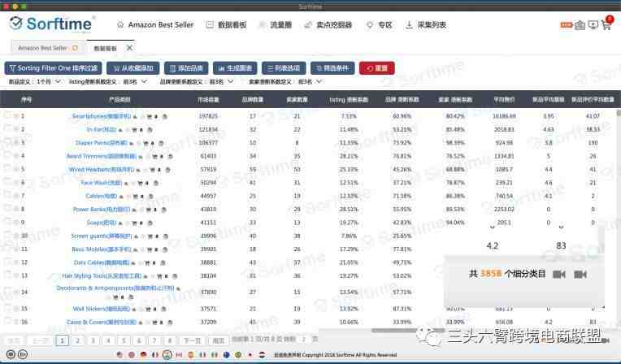Click cart icon in Beard Trimmers row
The height and width of the screenshot is (364, 621).
click(155, 157)
